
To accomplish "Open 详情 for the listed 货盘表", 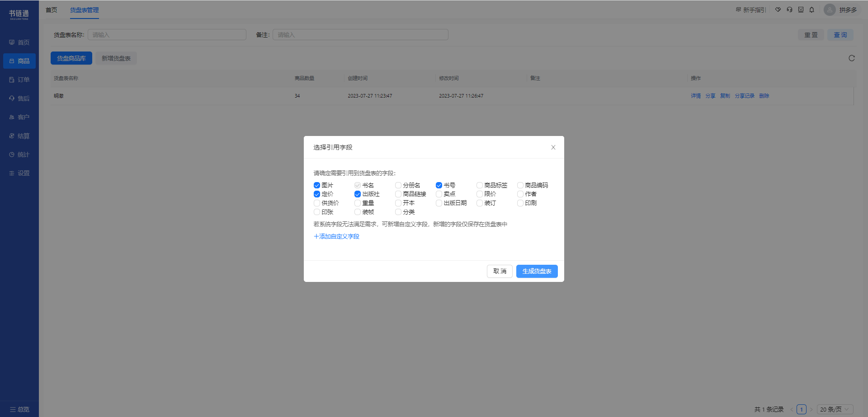I will pos(696,96).
